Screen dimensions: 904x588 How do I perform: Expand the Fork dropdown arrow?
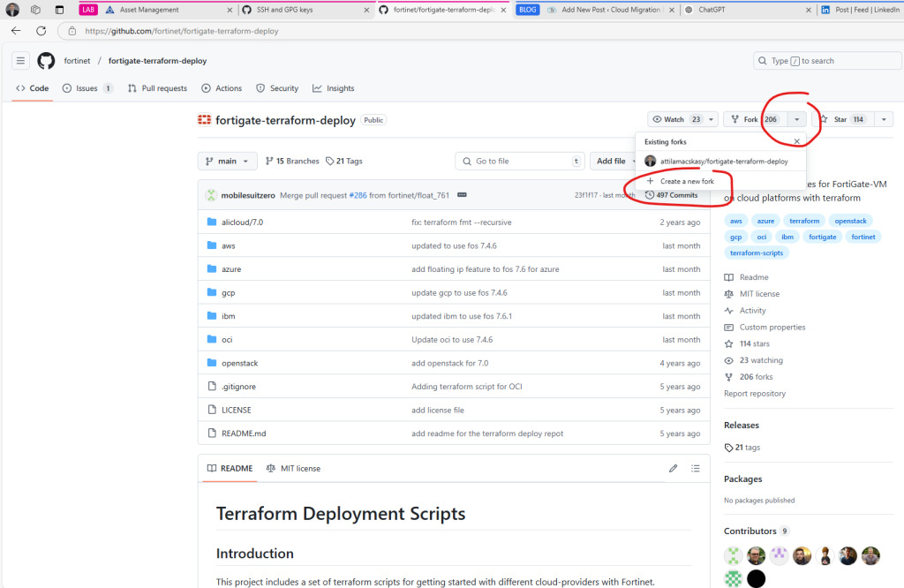tap(797, 119)
